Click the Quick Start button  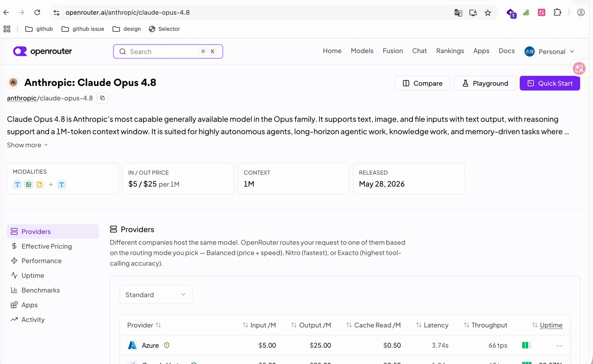550,83
